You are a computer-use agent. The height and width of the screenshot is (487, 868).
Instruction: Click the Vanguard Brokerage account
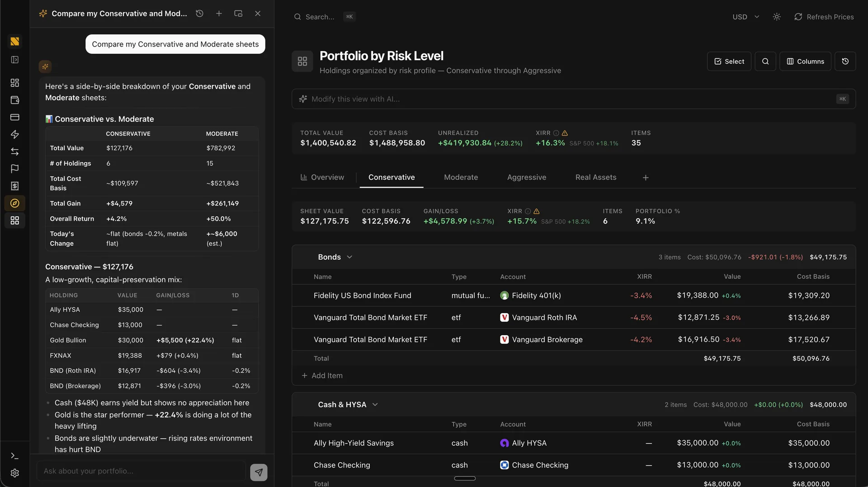[x=541, y=340]
